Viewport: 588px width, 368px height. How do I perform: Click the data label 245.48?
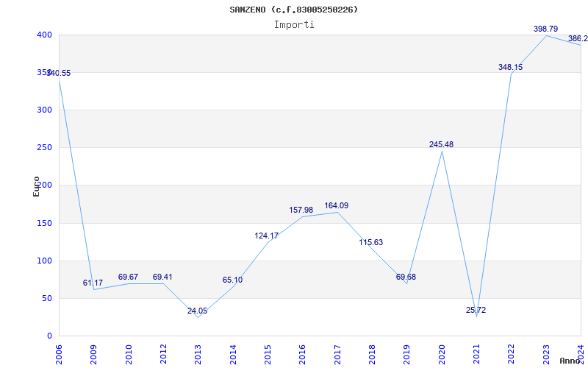(442, 144)
